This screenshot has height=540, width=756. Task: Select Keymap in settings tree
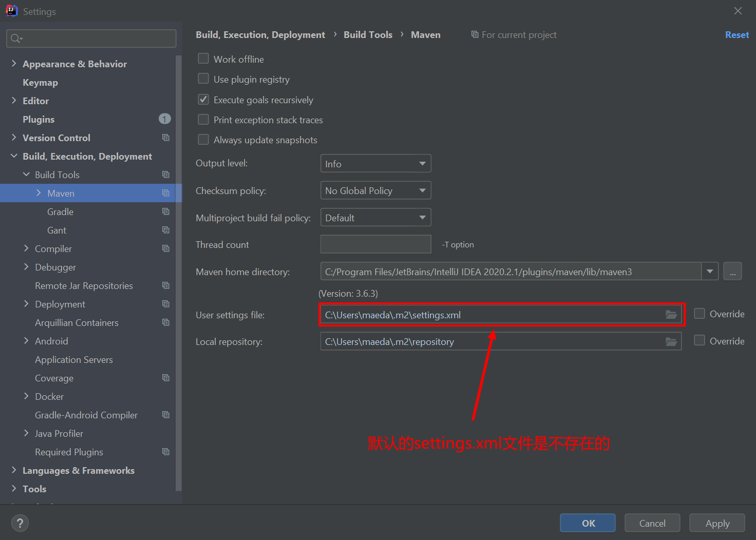(x=40, y=83)
